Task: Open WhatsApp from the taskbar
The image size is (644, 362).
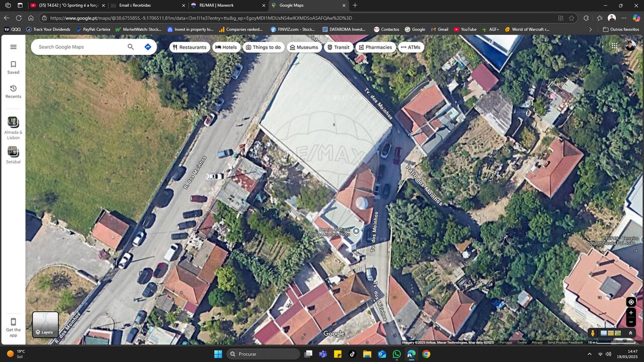Action: pyautogui.click(x=396, y=354)
